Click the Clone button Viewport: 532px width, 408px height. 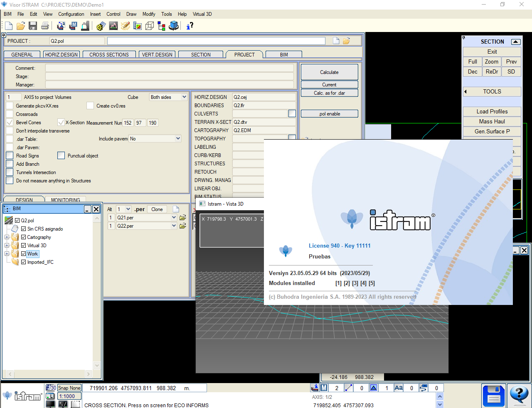click(x=157, y=209)
